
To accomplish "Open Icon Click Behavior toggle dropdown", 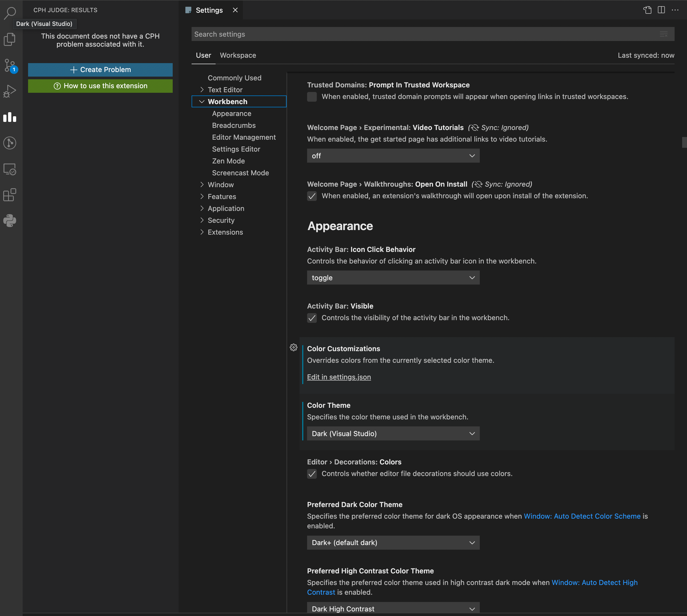I will point(393,278).
